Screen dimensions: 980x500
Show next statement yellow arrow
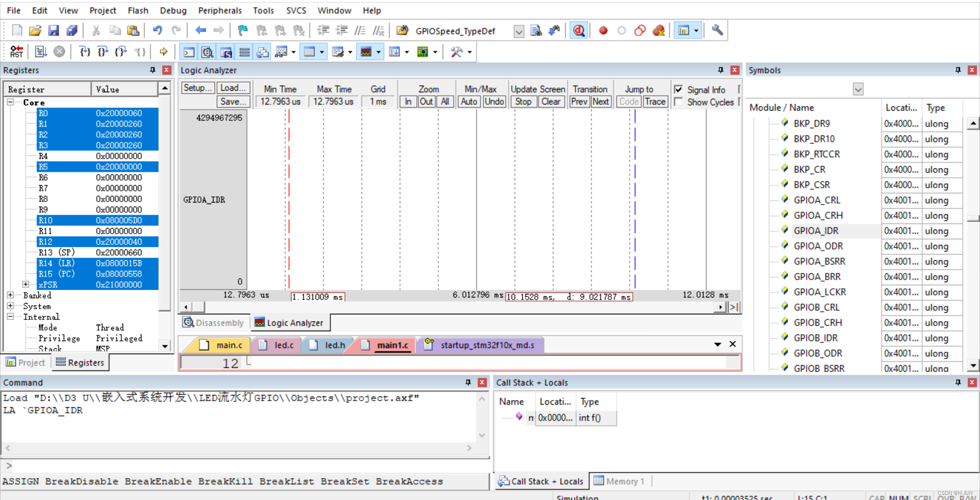coord(163,52)
